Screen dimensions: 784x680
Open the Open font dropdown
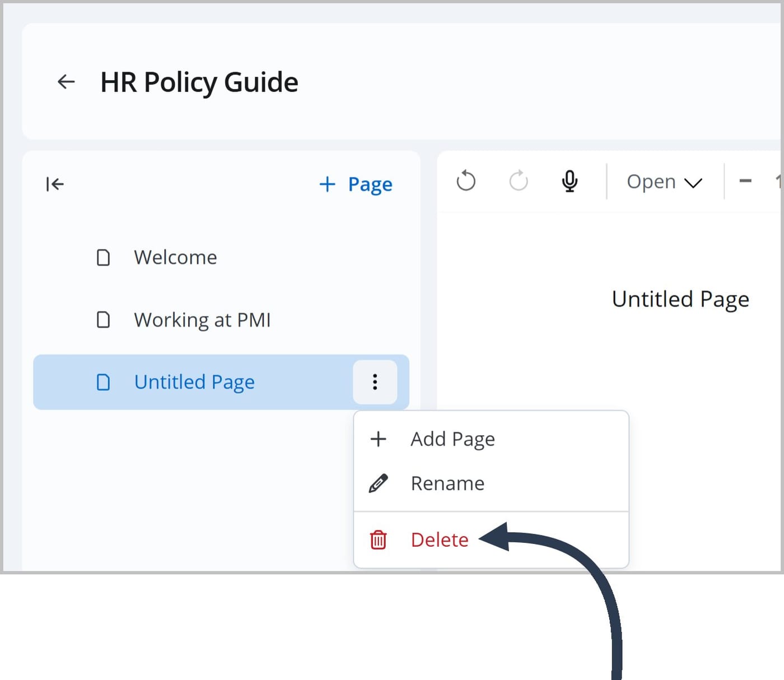664,181
